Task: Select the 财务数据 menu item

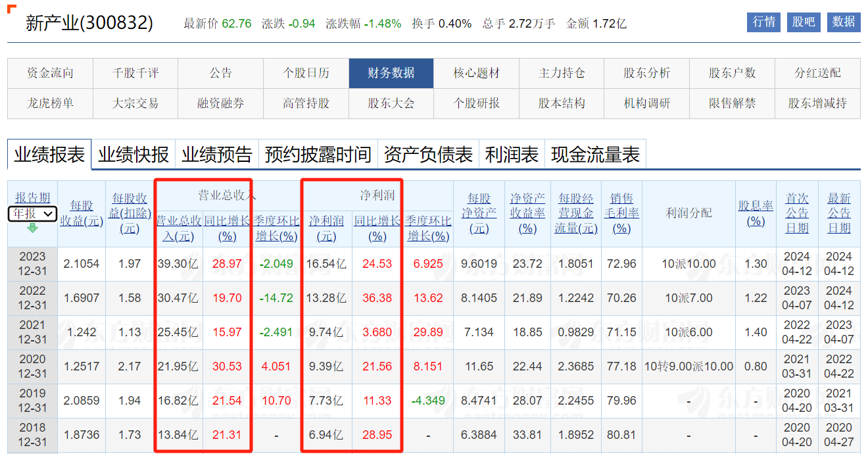Action: coord(391,73)
